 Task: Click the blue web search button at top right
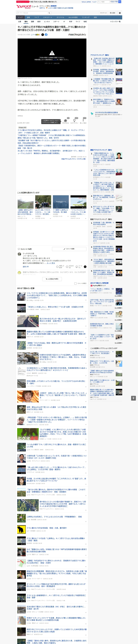pos(120,2)
